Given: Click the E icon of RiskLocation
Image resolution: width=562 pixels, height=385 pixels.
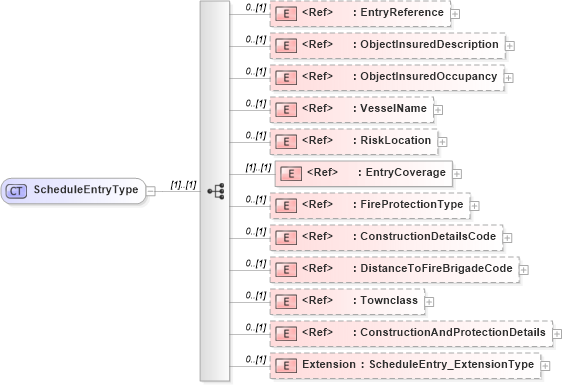Looking at the screenshot, I should click(286, 142).
